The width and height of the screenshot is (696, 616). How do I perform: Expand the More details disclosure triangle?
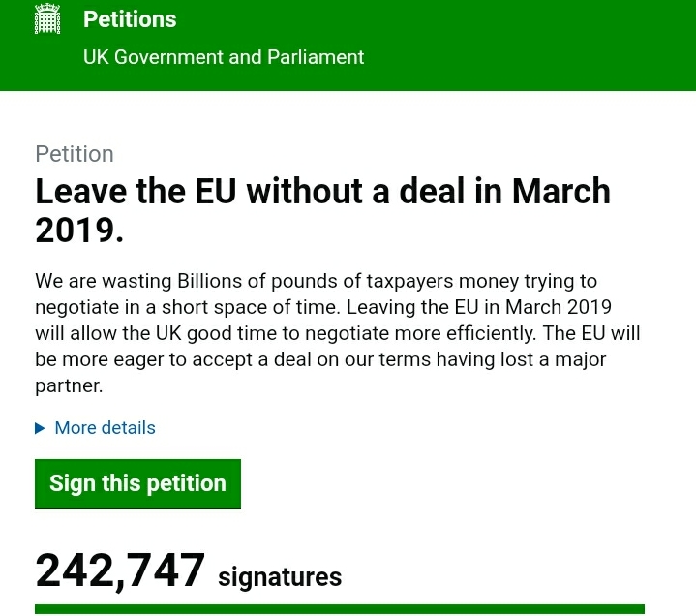point(40,428)
